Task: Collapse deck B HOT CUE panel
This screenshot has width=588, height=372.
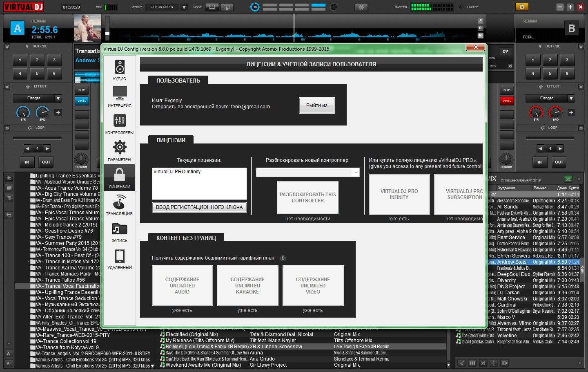Action: [581, 47]
